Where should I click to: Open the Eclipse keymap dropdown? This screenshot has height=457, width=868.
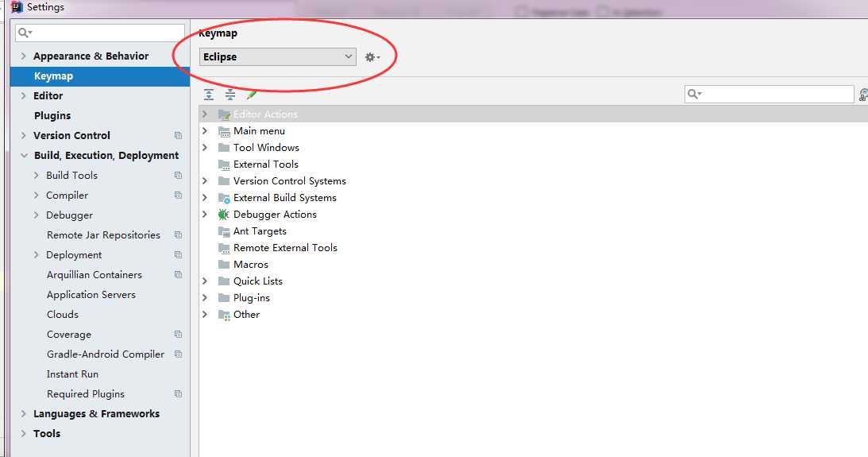point(277,56)
